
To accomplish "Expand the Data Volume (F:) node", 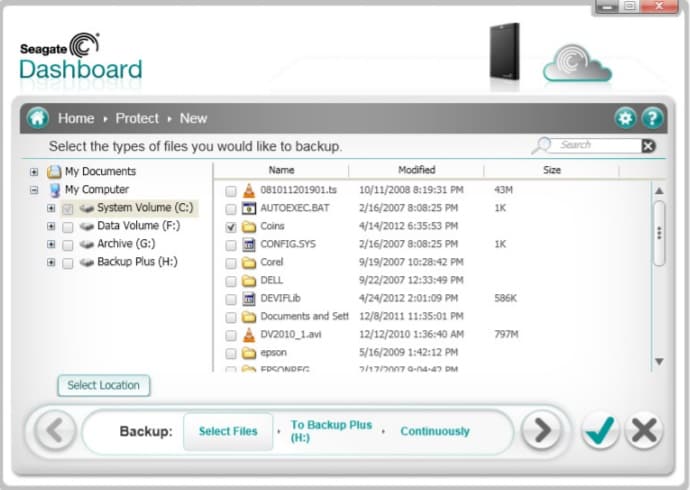I will tap(51, 226).
